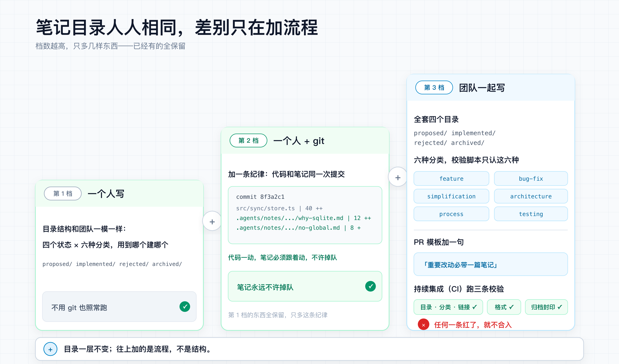Screen dimensions: 619x364
Task: Select the 第 3 档 badge
Action: point(434,87)
